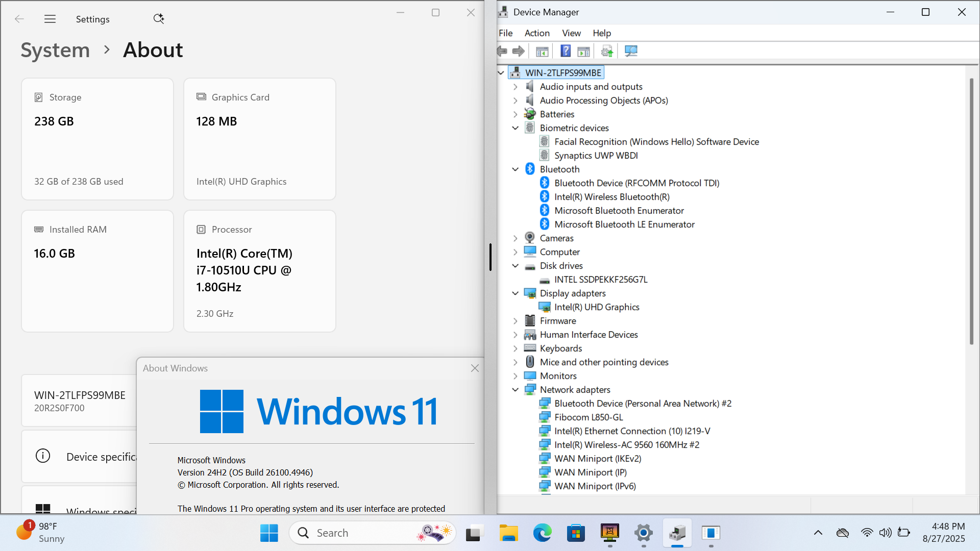
Task: Expand Audio inputs and outputs category
Action: 516,87
